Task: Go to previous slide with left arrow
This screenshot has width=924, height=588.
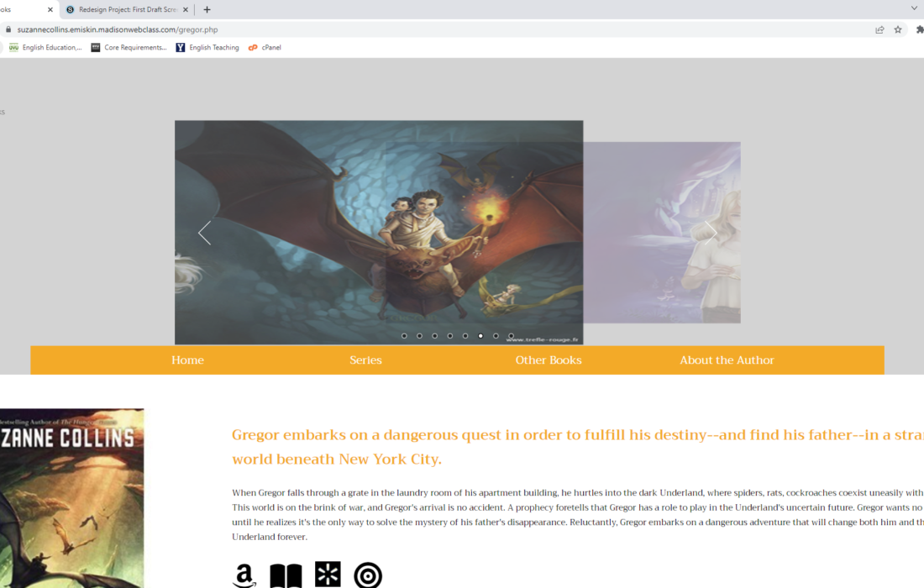Action: click(x=204, y=233)
